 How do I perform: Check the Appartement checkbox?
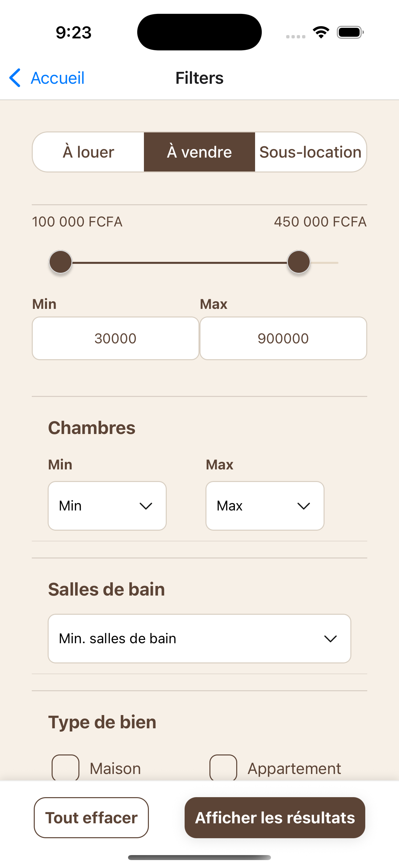click(x=223, y=768)
